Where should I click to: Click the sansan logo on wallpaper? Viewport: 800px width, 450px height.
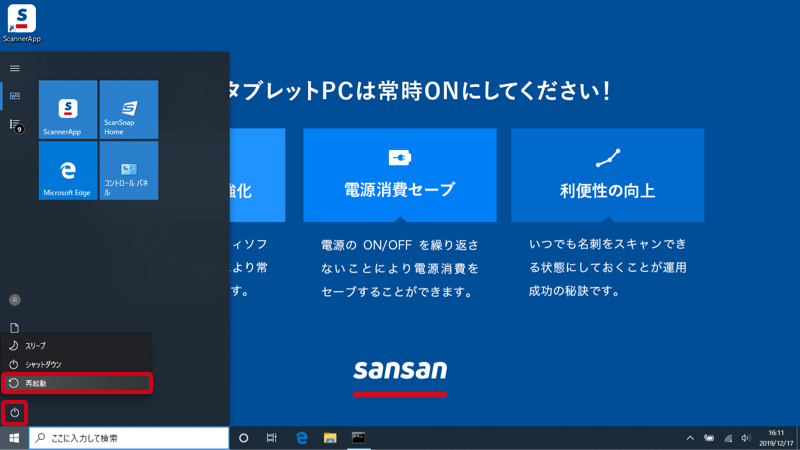tap(400, 377)
